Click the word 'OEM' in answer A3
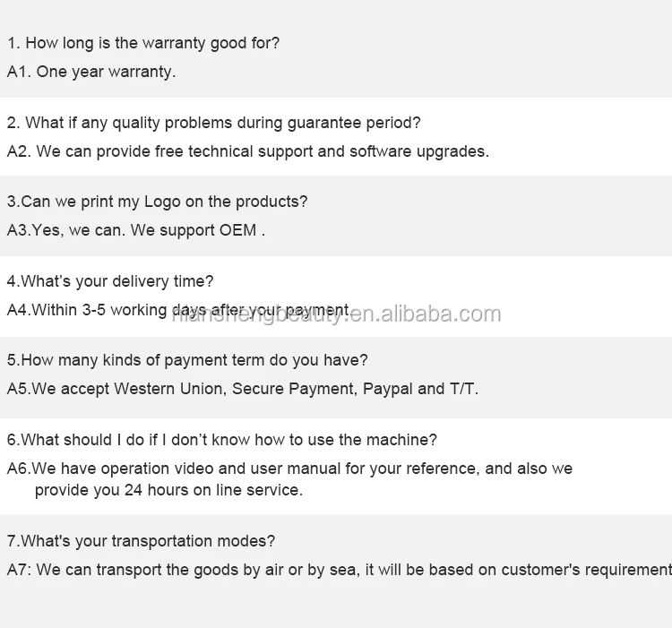The width and height of the screenshot is (672, 628). click(x=237, y=230)
